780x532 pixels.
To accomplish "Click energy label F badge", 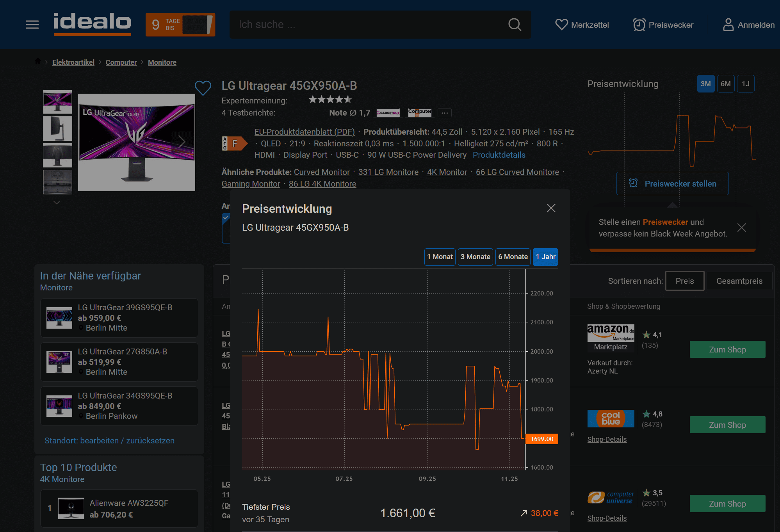I will click(234, 143).
